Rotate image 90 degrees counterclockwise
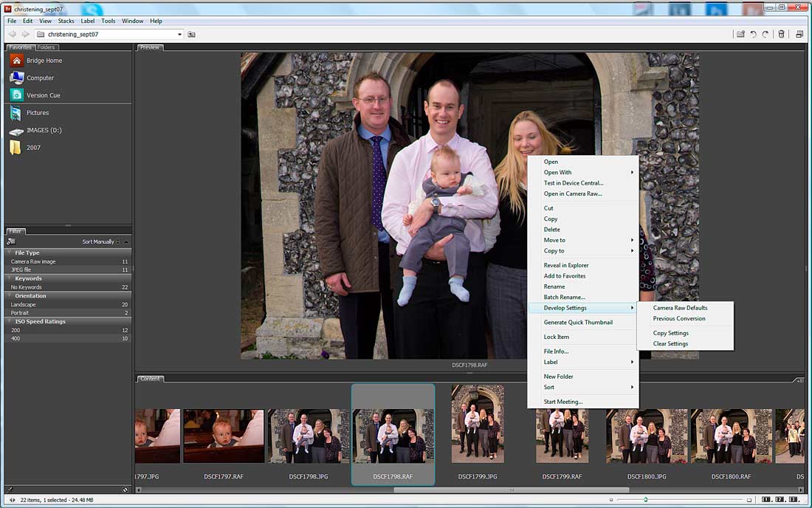This screenshot has height=508, width=812. coord(753,34)
